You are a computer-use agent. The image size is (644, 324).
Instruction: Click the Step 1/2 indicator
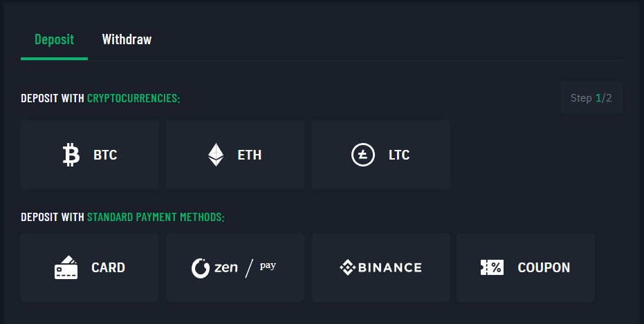point(591,98)
